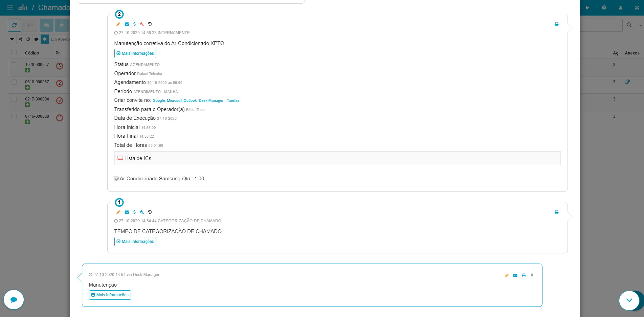Open ticket code 1020-000027
This screenshot has height=317, width=644.
(x=37, y=65)
